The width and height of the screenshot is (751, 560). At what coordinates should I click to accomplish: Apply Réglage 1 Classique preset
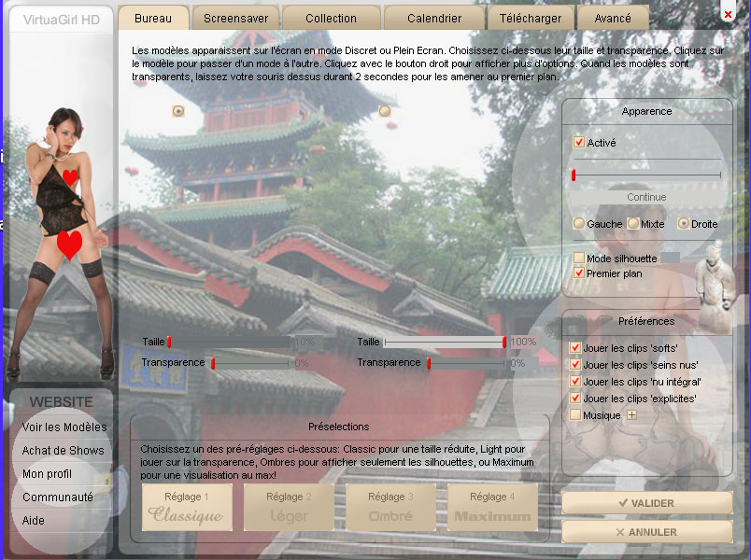187,508
